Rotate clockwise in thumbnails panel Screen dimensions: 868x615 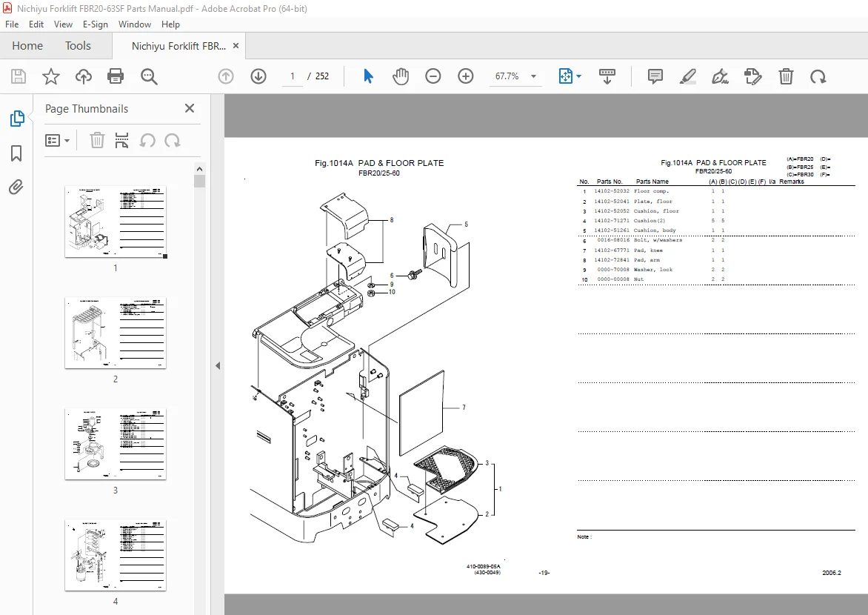tap(172, 141)
